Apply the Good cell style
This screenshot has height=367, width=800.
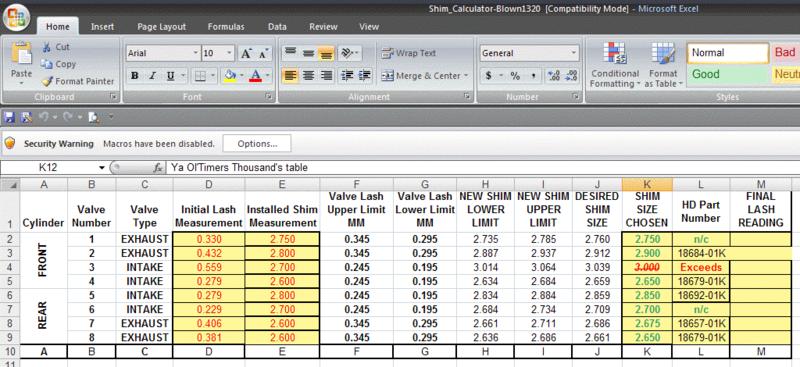tap(728, 75)
